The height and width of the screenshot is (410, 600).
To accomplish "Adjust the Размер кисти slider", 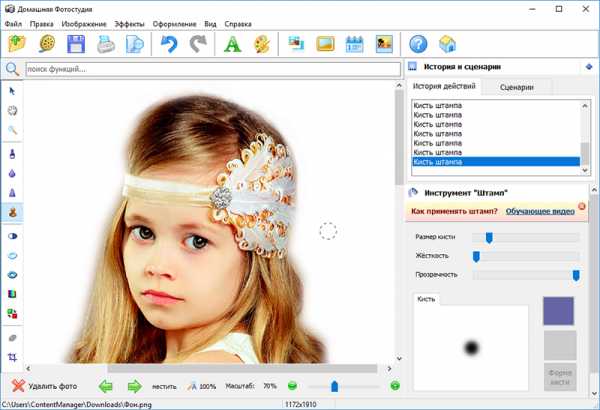I will click(489, 237).
